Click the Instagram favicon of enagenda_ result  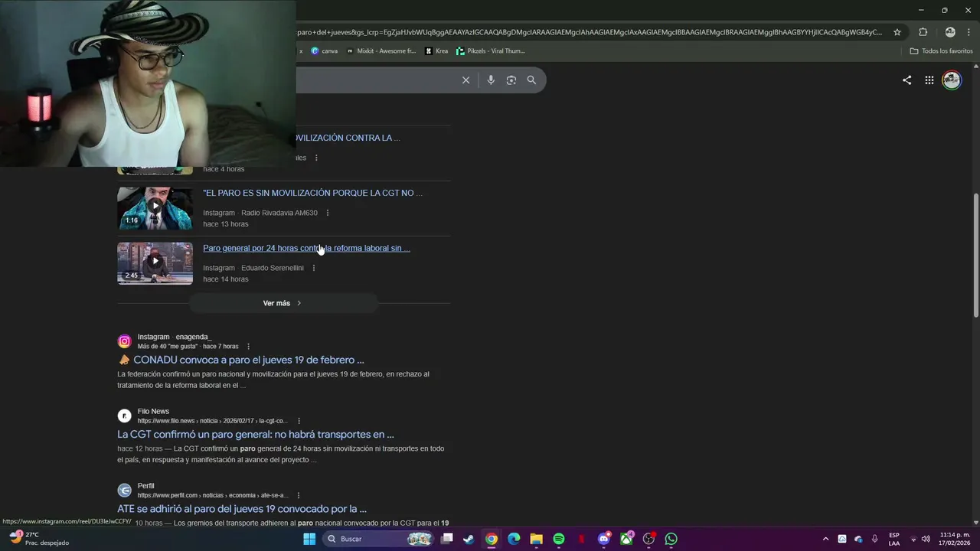124,341
